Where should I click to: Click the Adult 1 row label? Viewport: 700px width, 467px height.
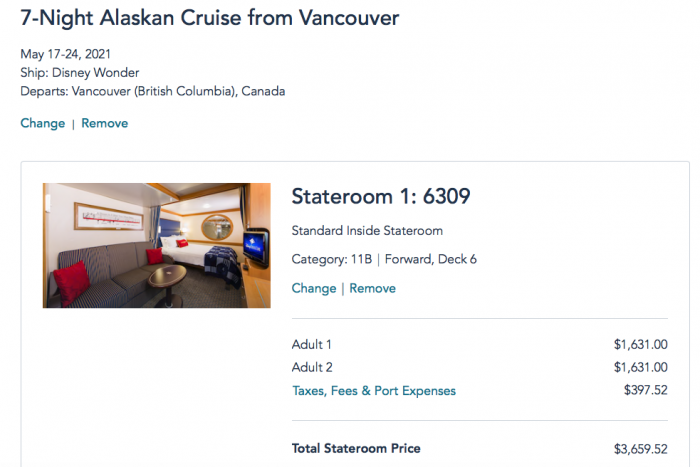311,344
